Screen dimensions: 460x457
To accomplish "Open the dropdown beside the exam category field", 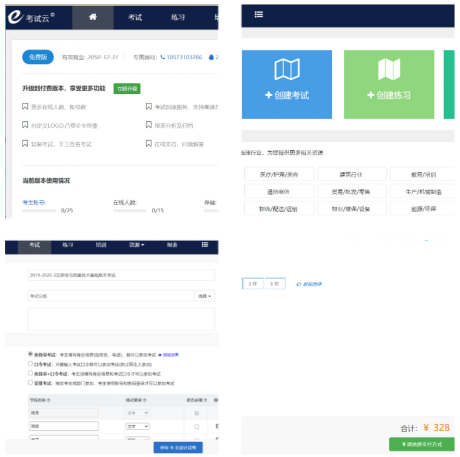I will (205, 296).
